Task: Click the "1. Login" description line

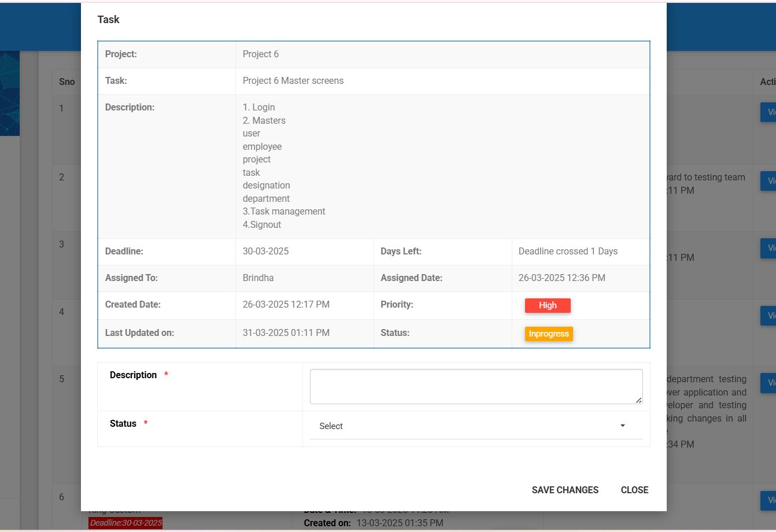Action: pyautogui.click(x=259, y=108)
